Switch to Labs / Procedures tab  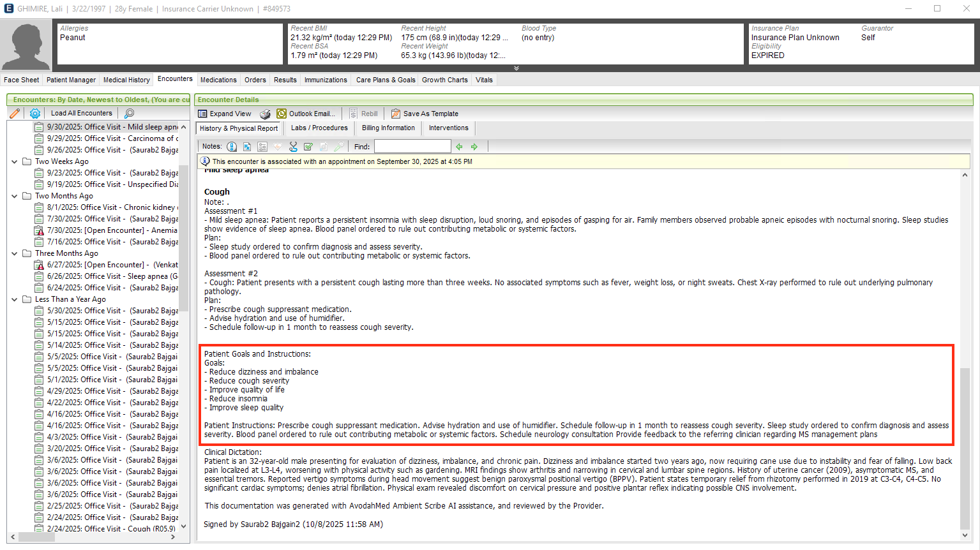[319, 128]
